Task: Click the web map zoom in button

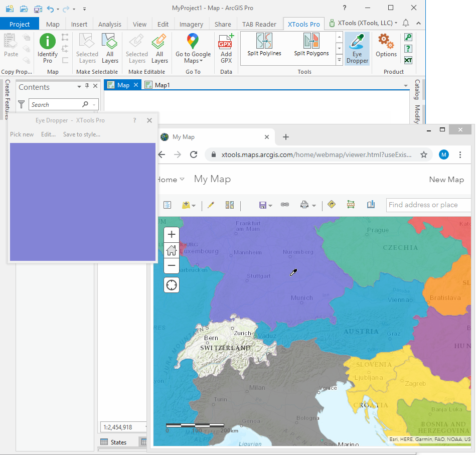Action: pos(172,234)
